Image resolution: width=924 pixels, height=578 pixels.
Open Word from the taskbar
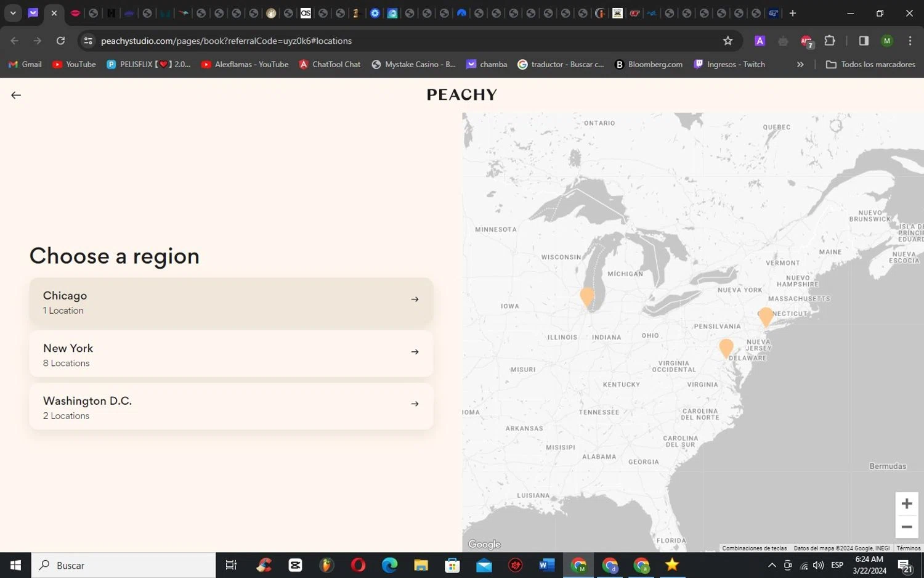[546, 565]
